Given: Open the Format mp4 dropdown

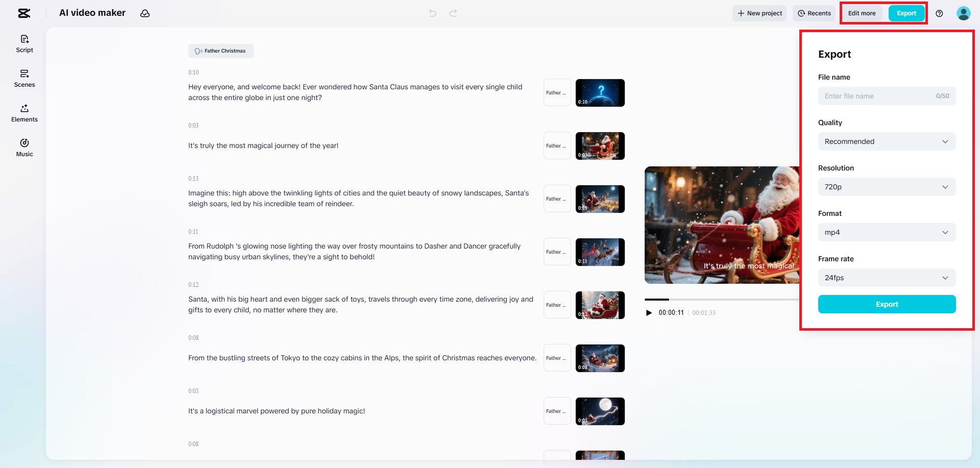Looking at the screenshot, I should pyautogui.click(x=887, y=232).
